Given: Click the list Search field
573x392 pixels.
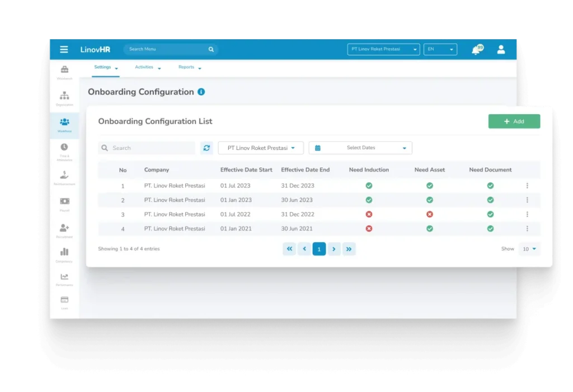Looking at the screenshot, I should coord(147,148).
